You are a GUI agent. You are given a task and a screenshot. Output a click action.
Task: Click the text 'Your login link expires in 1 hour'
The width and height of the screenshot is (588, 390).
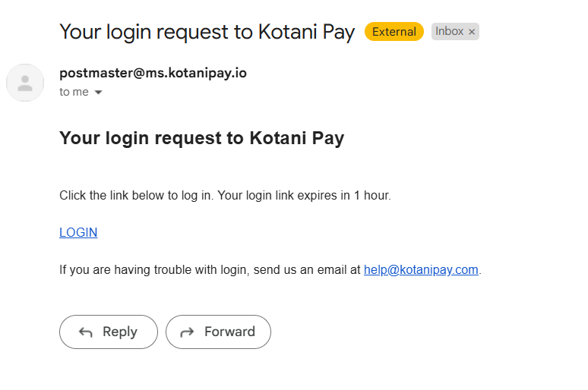tap(303, 195)
